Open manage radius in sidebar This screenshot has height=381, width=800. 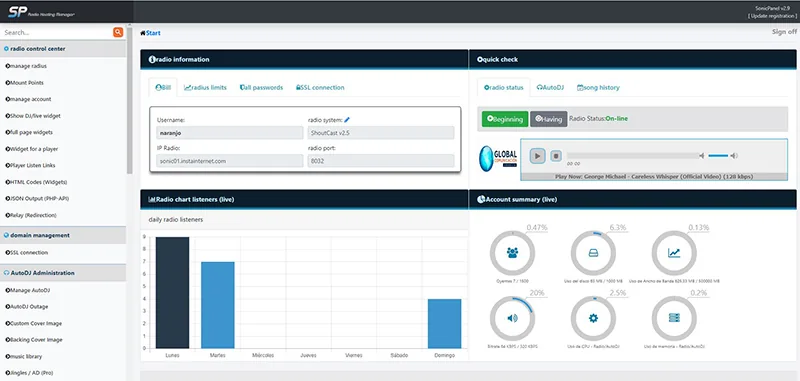coord(26,66)
